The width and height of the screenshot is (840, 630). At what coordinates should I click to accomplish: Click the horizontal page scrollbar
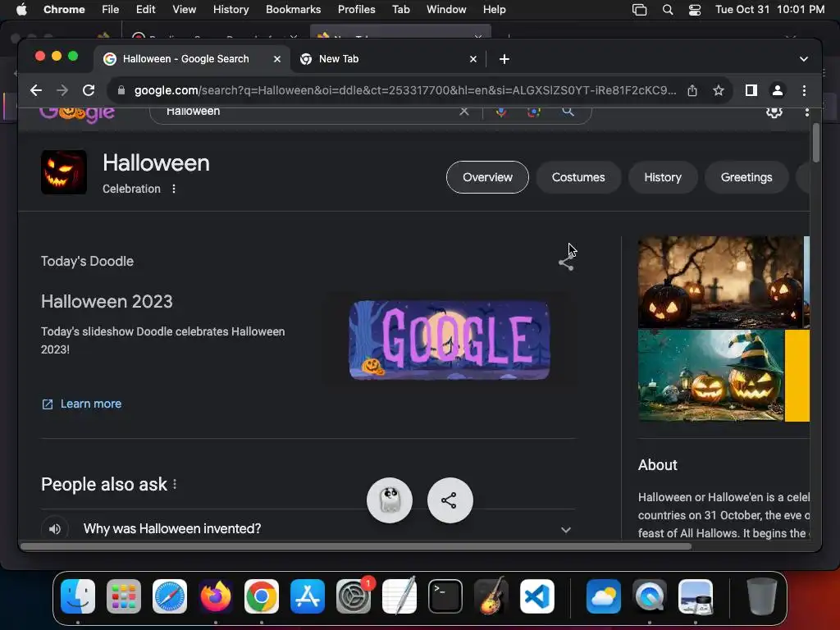click(x=356, y=546)
